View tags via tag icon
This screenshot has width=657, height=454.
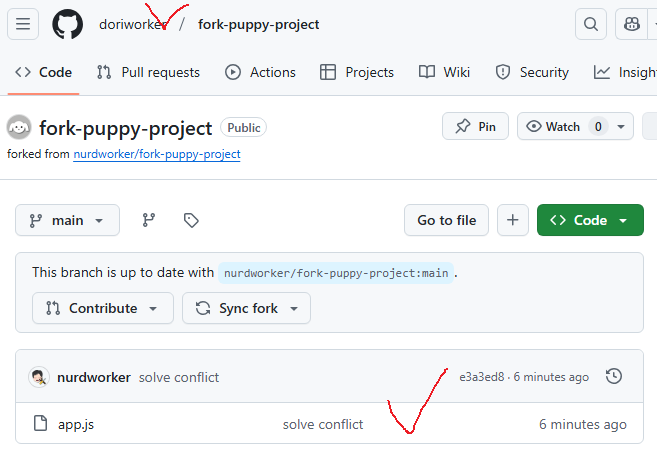tap(191, 220)
